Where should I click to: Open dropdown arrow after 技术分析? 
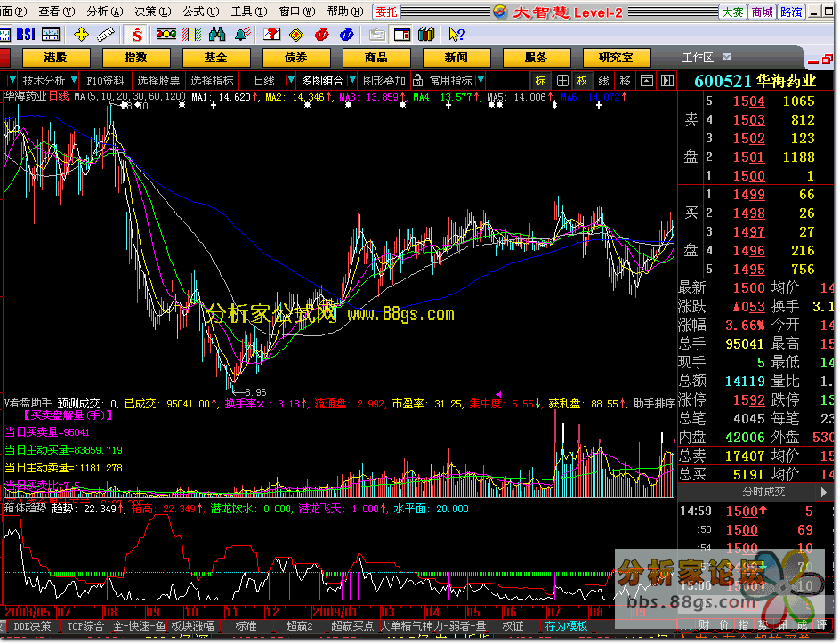tap(73, 80)
